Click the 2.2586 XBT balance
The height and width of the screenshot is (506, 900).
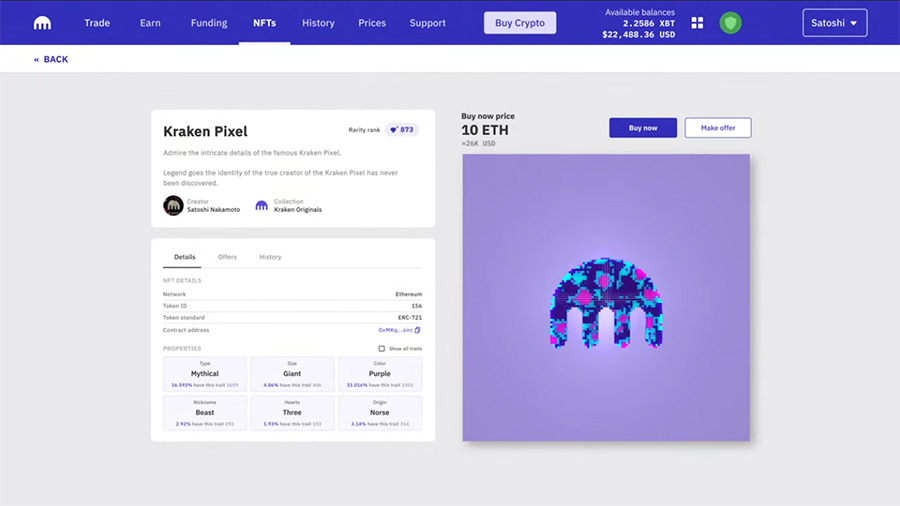(x=649, y=24)
